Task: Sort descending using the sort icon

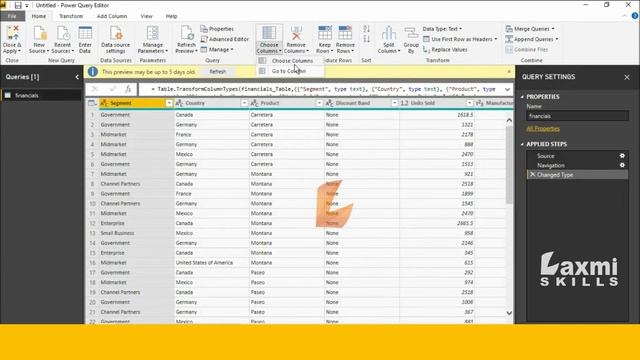Action: pos(367,39)
